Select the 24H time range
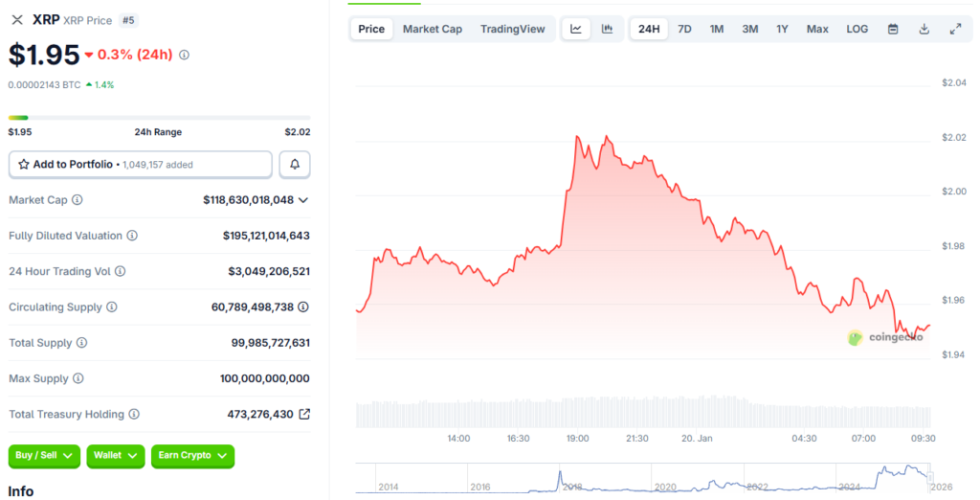 tap(649, 29)
